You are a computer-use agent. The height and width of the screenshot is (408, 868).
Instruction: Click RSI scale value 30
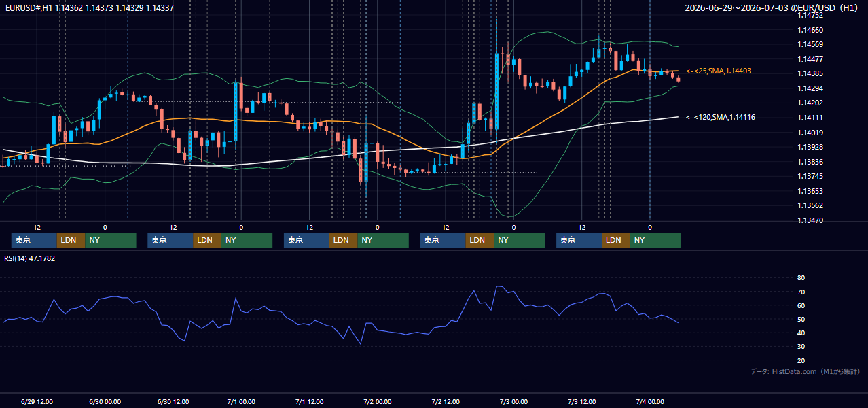(x=801, y=347)
